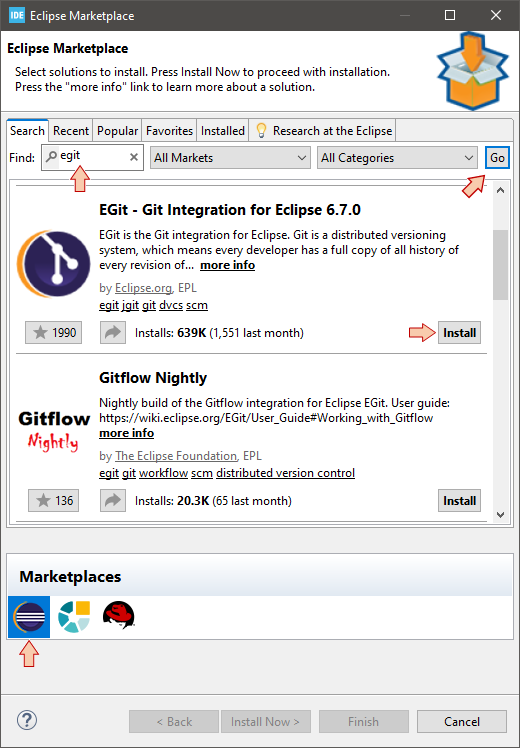Click the share arrow for EGit

113,332
